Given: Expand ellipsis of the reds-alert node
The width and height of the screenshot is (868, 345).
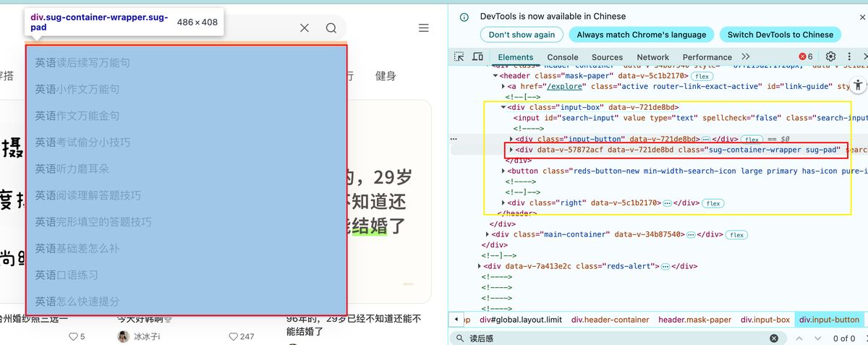Looking at the screenshot, I should [x=665, y=266].
